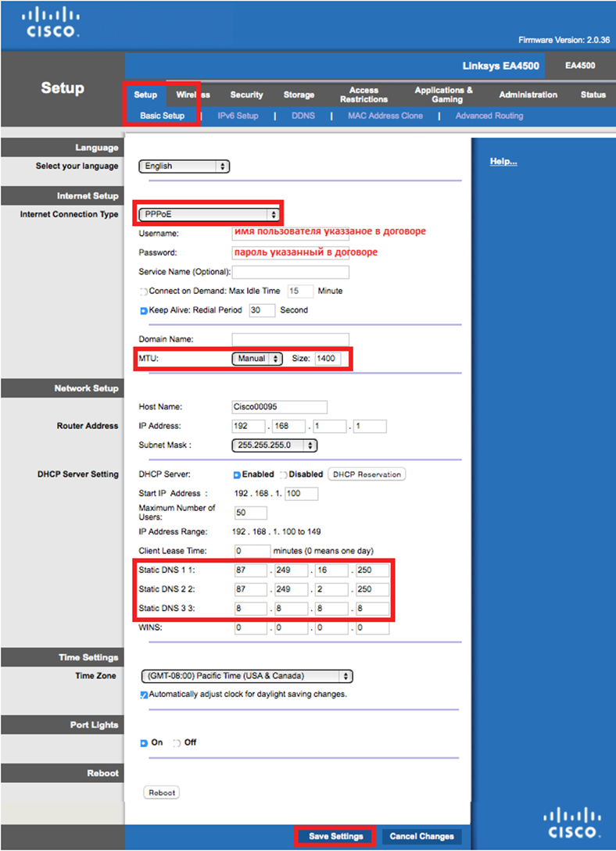Click the IP Address Range 100 to 149 text
The image size is (616, 851).
(276, 532)
